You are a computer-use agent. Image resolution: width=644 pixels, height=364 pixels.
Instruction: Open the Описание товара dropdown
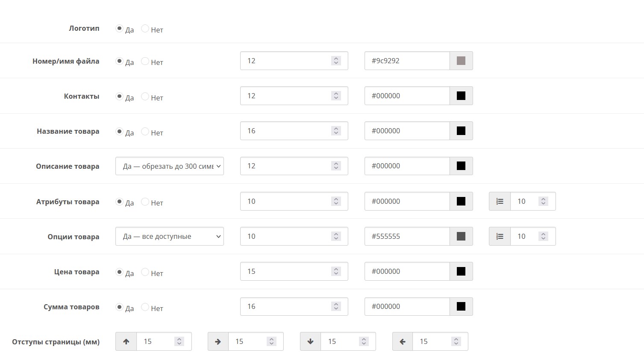pyautogui.click(x=170, y=166)
